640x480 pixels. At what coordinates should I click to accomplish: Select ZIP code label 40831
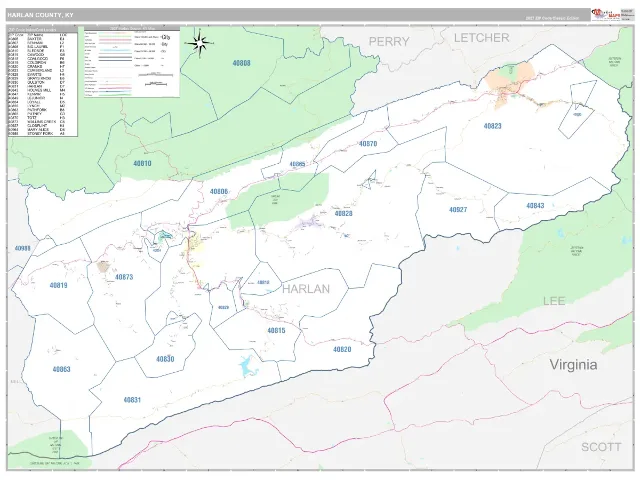click(132, 400)
